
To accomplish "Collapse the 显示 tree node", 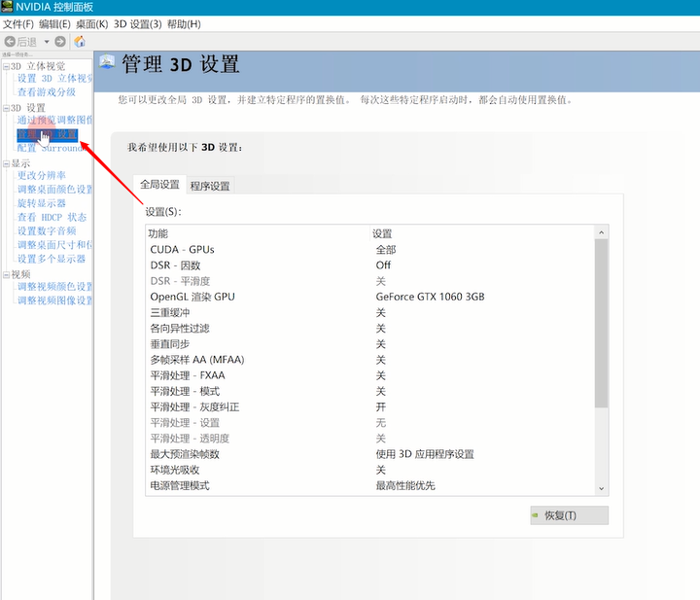I will point(6,163).
